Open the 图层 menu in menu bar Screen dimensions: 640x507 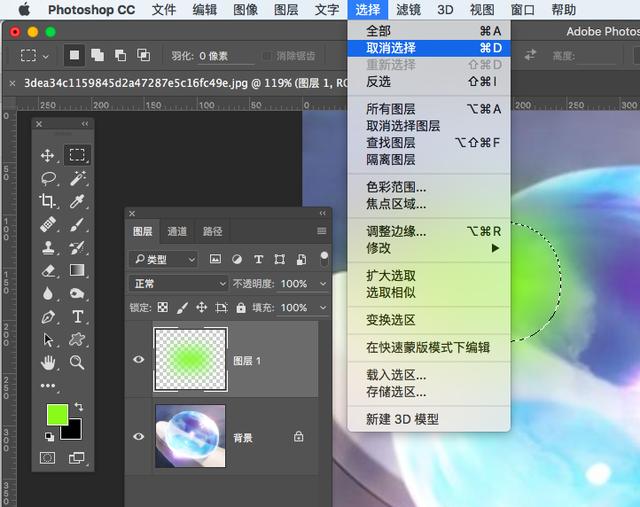pyautogui.click(x=286, y=9)
